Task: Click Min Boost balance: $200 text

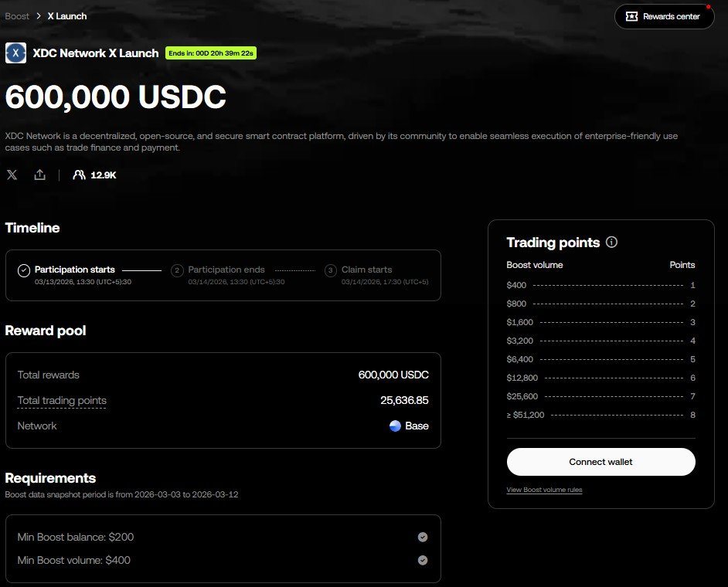Action: tap(76, 537)
